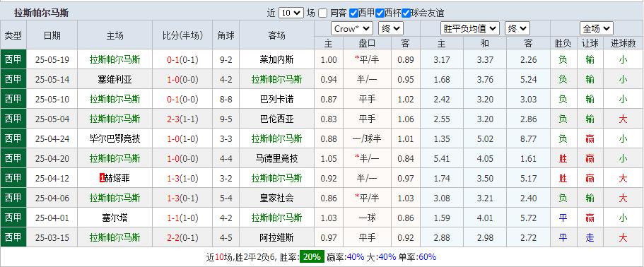Click the 主场 column header

point(115,35)
